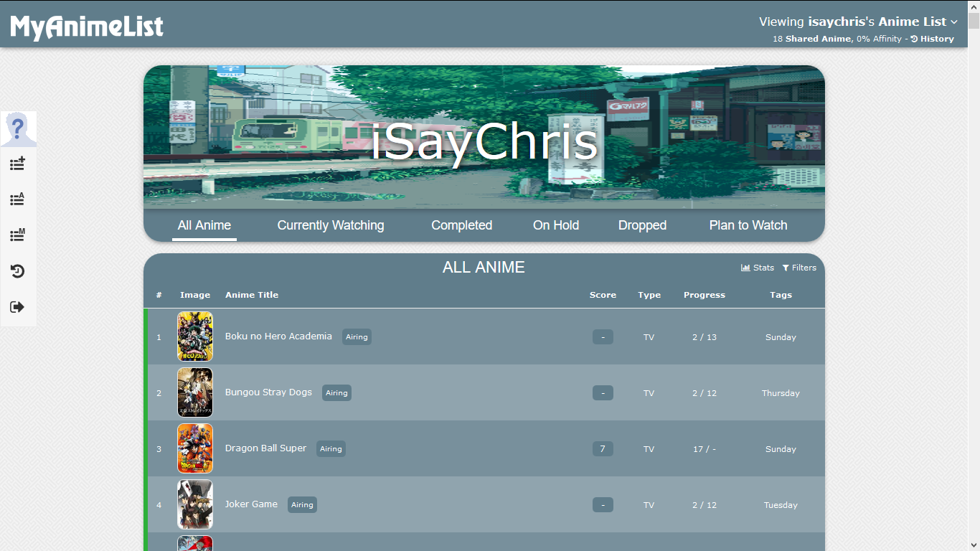The width and height of the screenshot is (980, 551).
Task: Open the score box for Dragon Ball Super
Action: [603, 449]
